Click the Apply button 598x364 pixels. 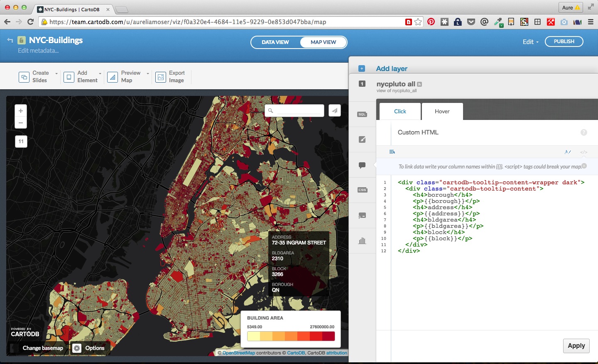(576, 346)
